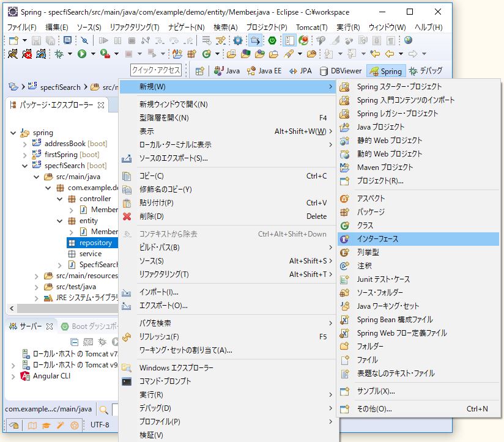This screenshot has height=442, width=504.
Task: Open the ビルド・パス(B) submenu
Action: tap(228, 248)
